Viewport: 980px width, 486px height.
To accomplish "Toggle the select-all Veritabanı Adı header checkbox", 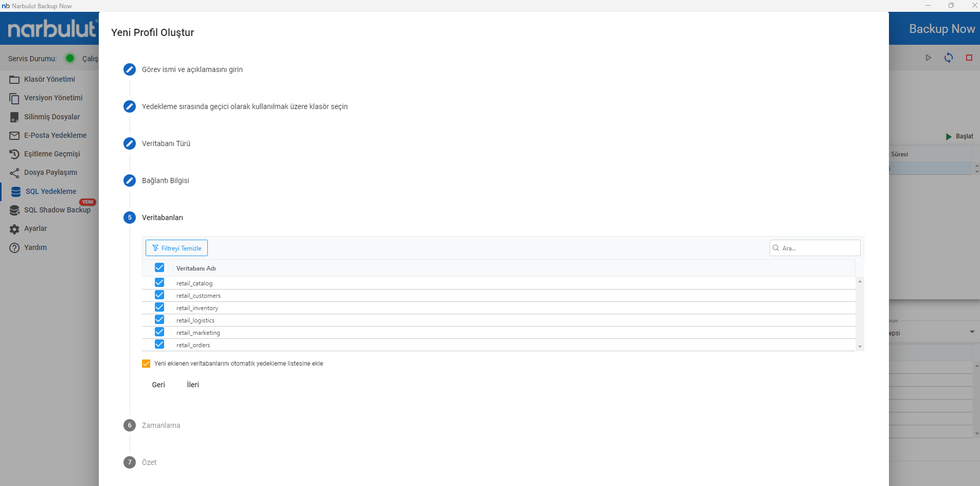I will (x=159, y=267).
